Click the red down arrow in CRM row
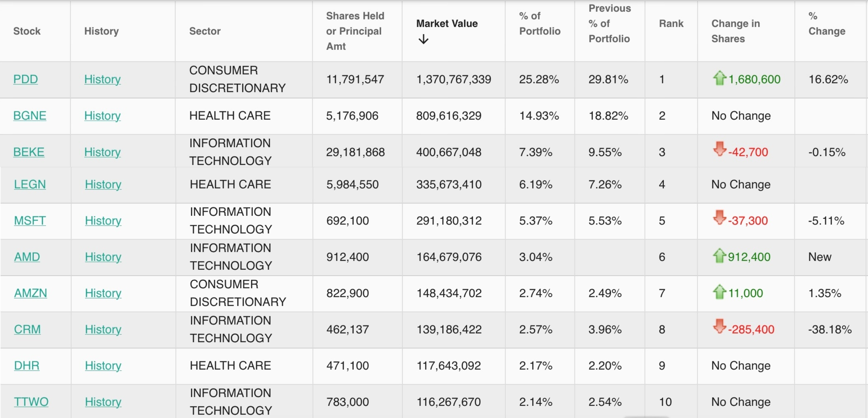The image size is (868, 418). [719, 326]
